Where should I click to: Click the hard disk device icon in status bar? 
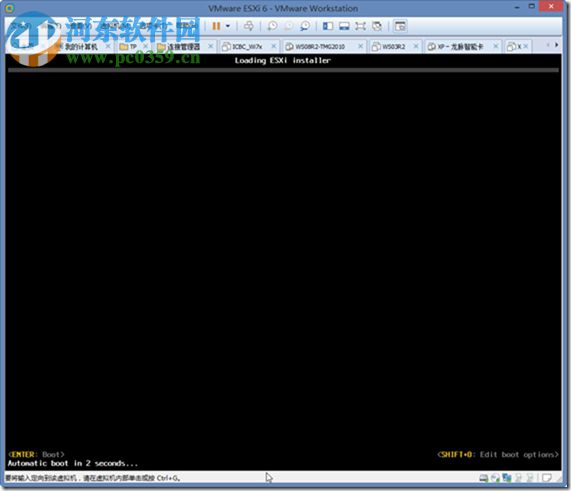484,478
